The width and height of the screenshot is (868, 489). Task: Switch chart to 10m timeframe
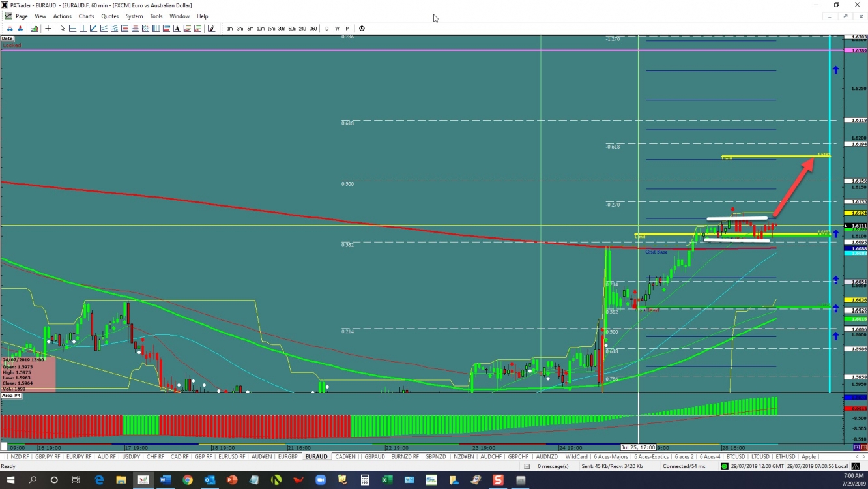[261, 29]
